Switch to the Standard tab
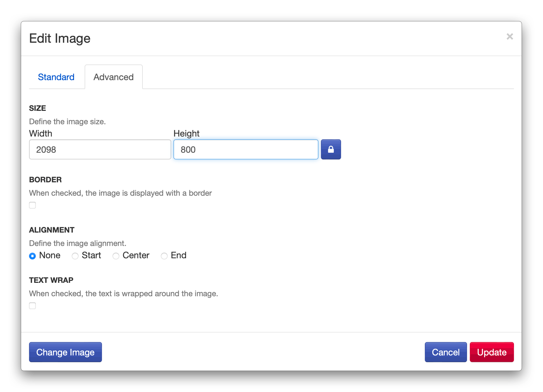This screenshot has height=392, width=543. (56, 77)
